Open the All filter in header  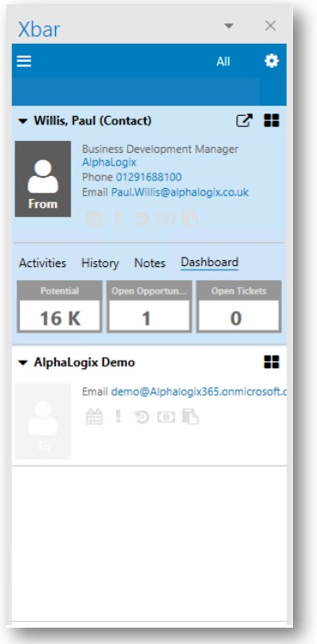[223, 62]
